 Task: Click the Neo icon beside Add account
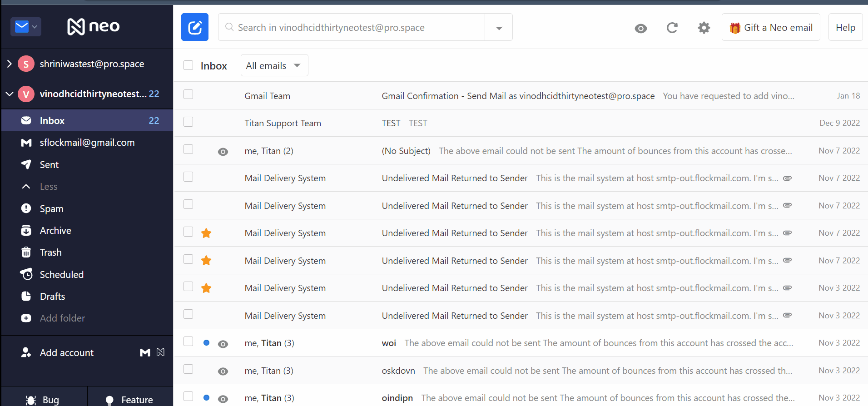coord(160,352)
